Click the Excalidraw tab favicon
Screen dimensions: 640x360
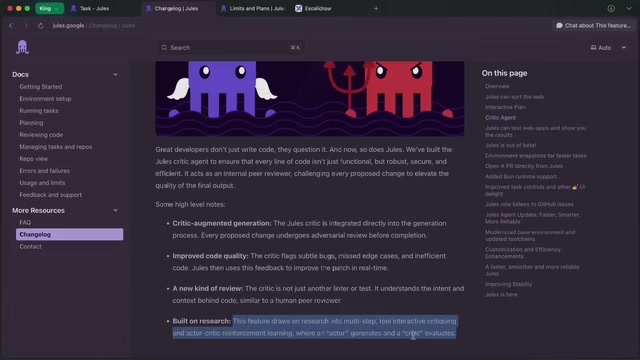coord(298,8)
